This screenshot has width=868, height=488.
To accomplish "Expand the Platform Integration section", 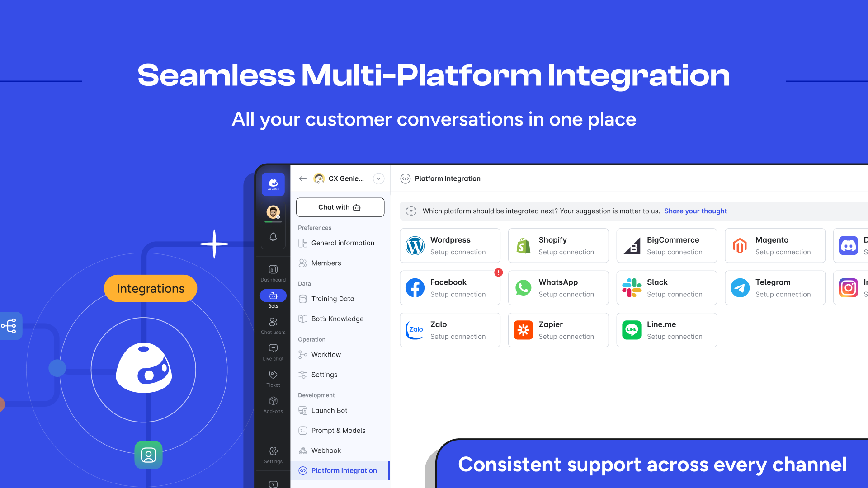I will click(344, 470).
